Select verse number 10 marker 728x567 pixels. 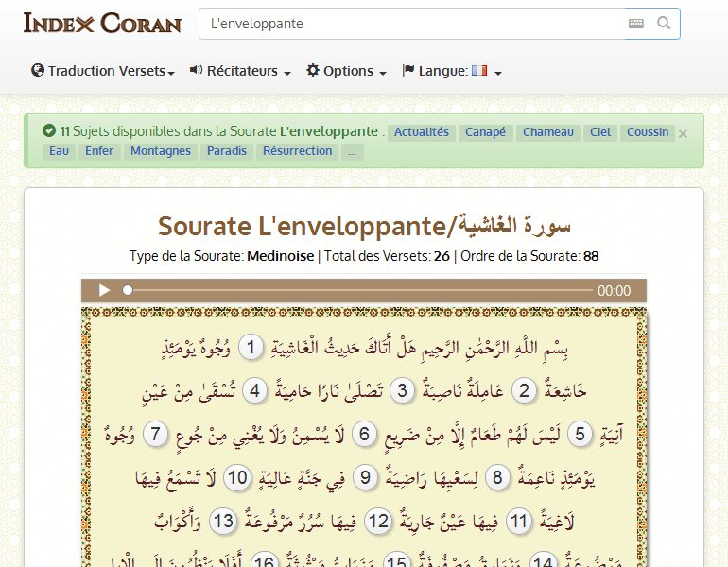236,478
